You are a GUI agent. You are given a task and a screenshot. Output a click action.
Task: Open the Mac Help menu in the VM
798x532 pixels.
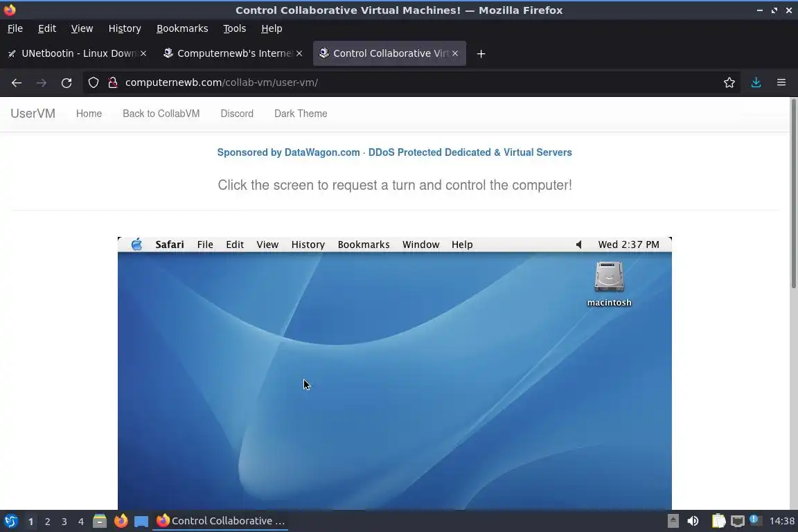pos(462,245)
